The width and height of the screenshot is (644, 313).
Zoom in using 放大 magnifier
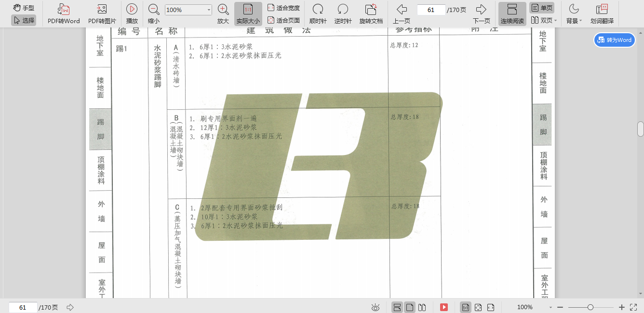click(x=223, y=14)
